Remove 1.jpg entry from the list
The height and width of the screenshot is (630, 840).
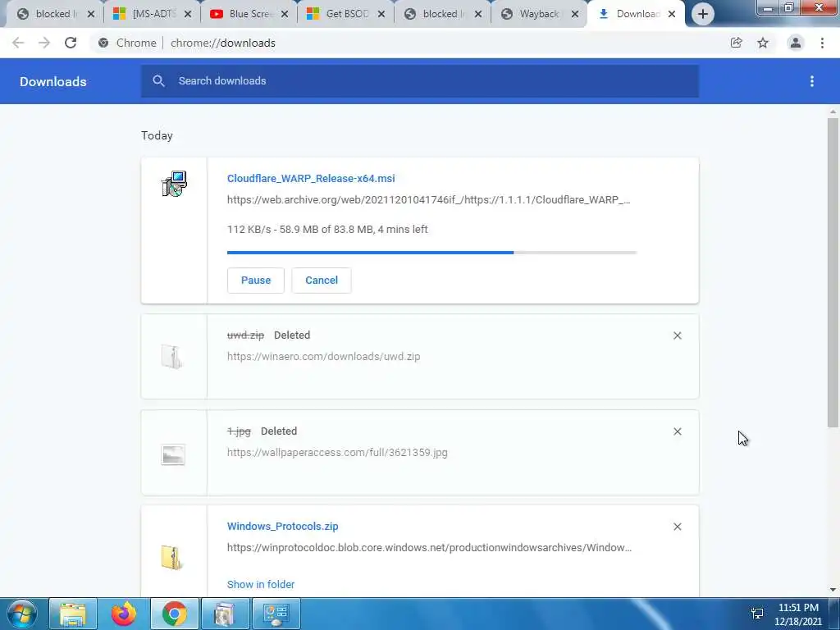pos(677,431)
